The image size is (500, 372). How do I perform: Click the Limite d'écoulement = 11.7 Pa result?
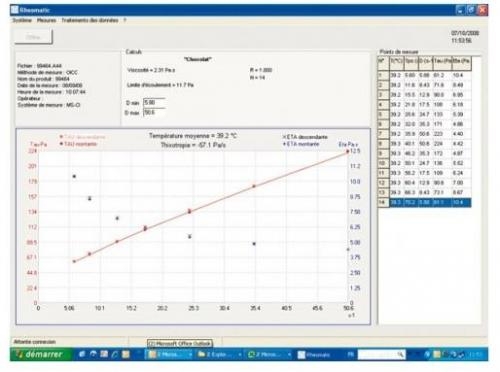point(160,85)
